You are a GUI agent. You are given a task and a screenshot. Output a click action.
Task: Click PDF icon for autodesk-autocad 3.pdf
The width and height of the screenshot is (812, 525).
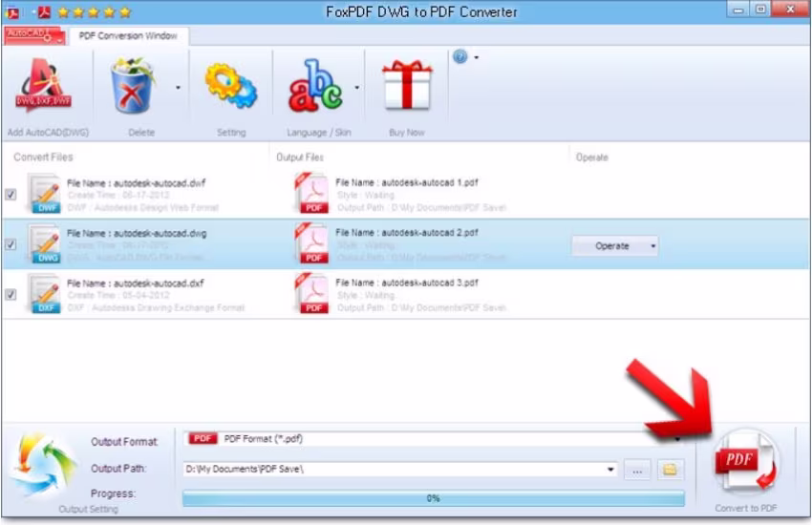pyautogui.click(x=311, y=294)
